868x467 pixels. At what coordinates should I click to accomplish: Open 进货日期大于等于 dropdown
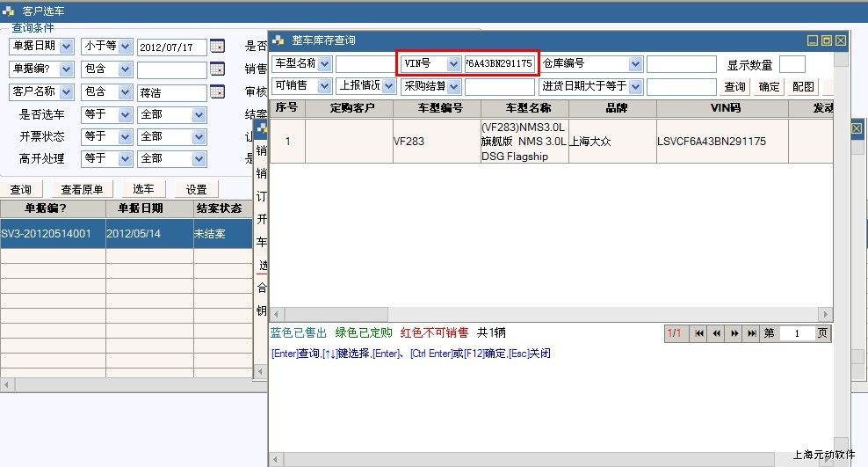(x=635, y=86)
